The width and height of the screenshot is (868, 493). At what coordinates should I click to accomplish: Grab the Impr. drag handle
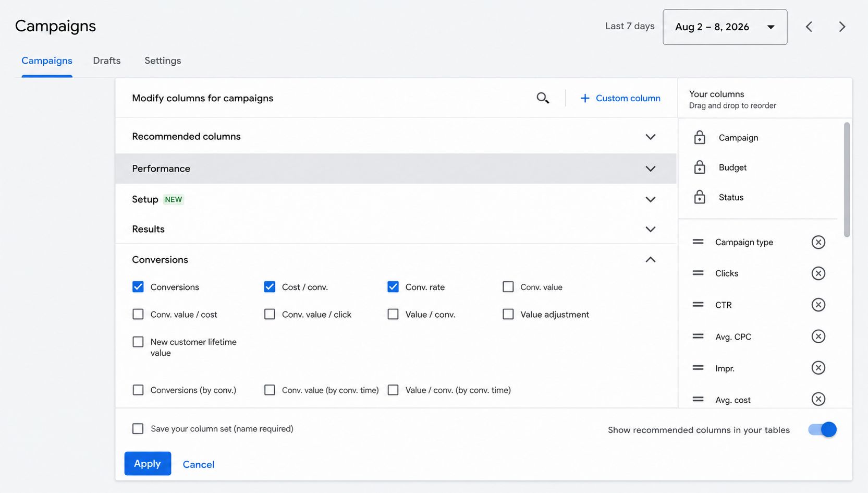[x=698, y=367]
